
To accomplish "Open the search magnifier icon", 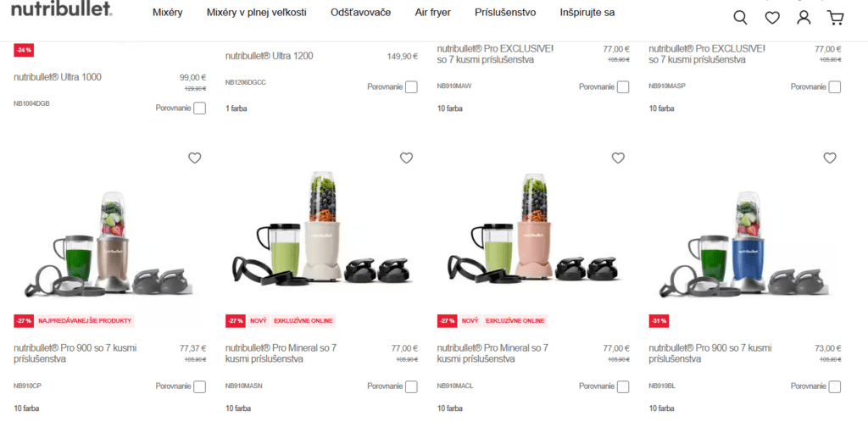I will (740, 18).
